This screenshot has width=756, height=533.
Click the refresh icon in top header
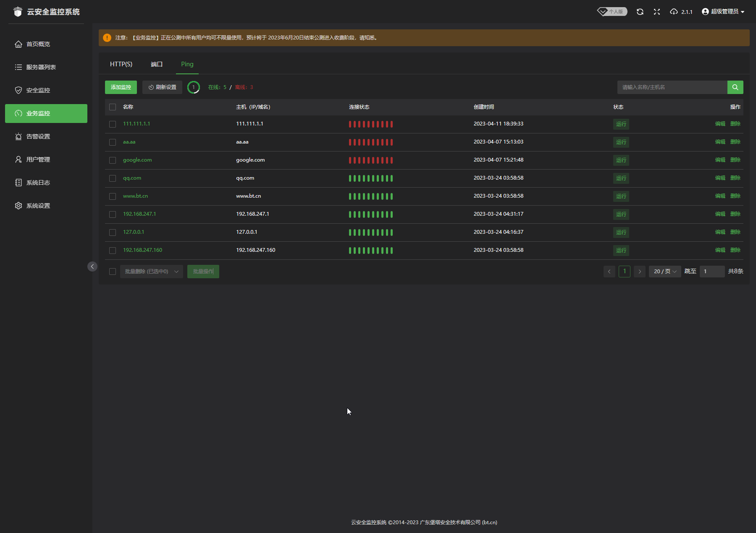(x=640, y=12)
